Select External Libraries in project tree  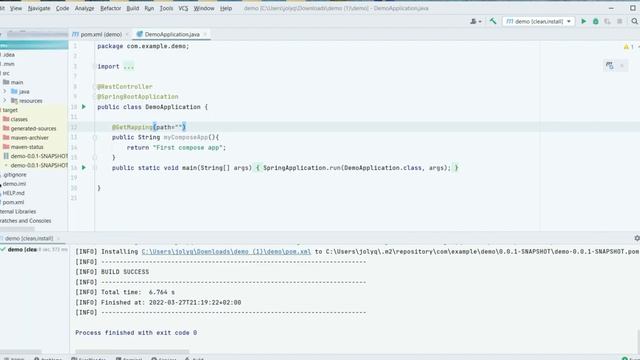pos(18,211)
